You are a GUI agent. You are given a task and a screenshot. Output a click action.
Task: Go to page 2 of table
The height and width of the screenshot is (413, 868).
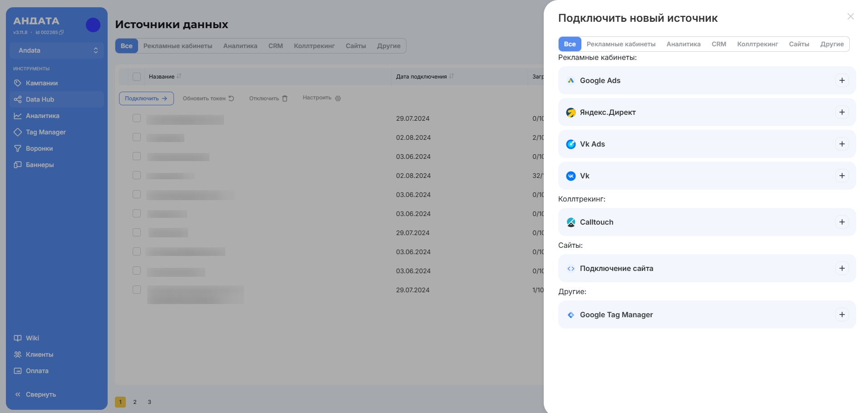click(x=135, y=402)
